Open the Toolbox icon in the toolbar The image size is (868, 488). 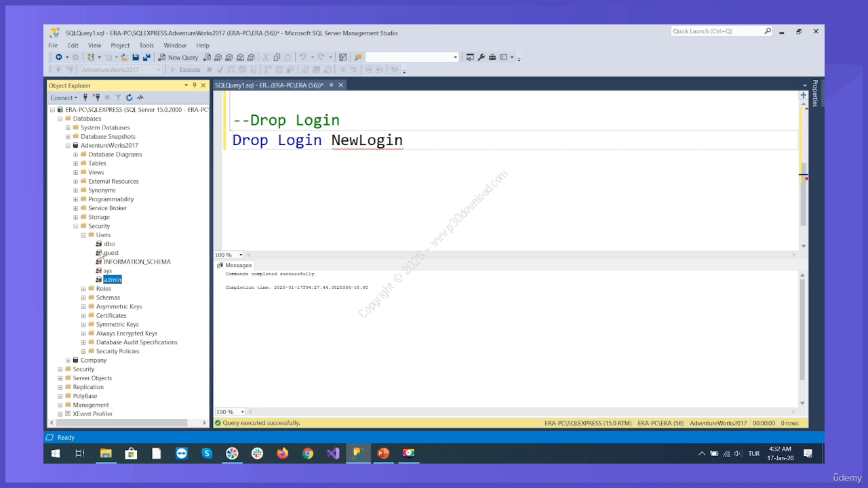point(492,58)
